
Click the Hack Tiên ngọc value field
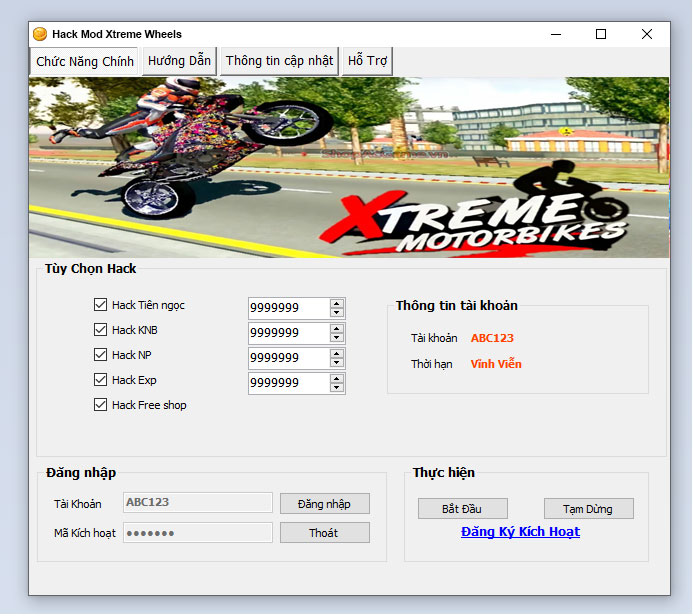[289, 308]
